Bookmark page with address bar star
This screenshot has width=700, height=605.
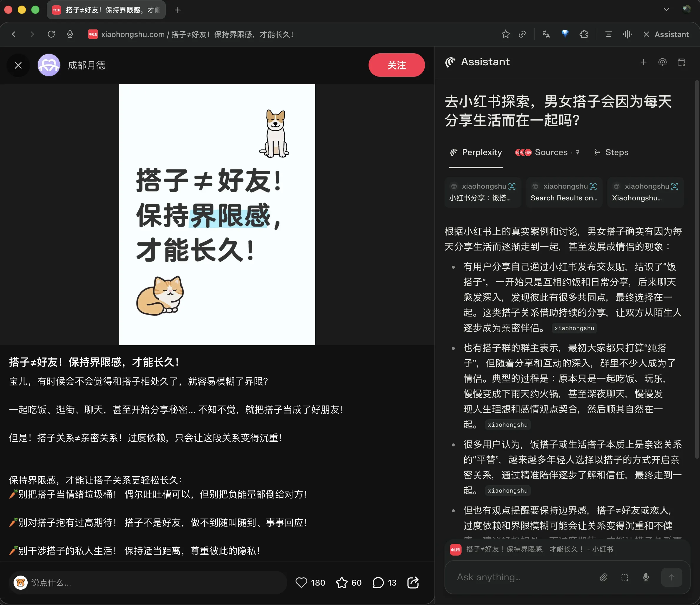click(505, 34)
